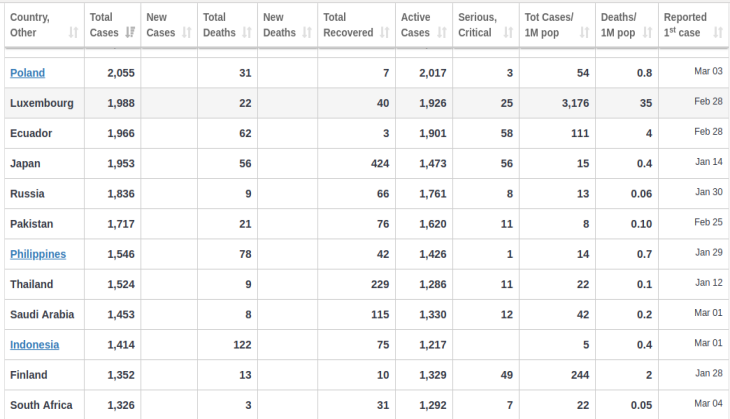The image size is (730, 419).
Task: Open the Poland country link
Action: coord(27,73)
